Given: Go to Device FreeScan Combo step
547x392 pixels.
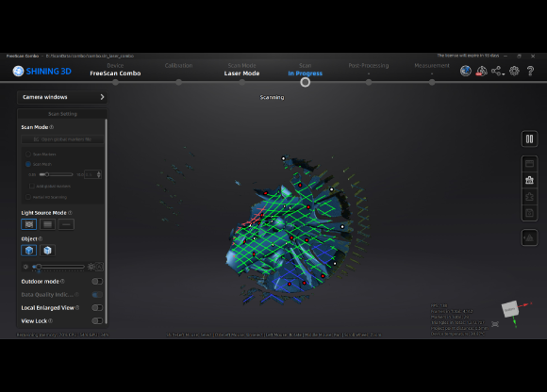Looking at the screenshot, I should [115, 70].
